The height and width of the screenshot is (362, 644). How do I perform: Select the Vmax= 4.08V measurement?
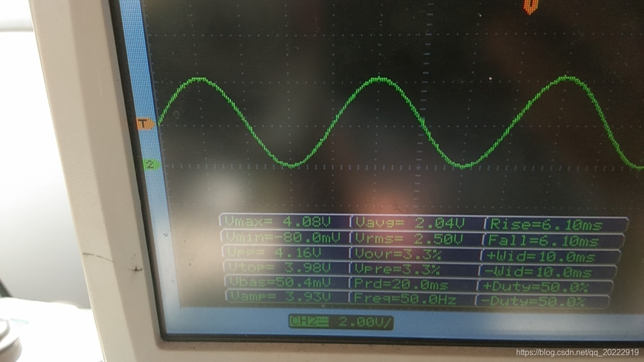point(285,222)
